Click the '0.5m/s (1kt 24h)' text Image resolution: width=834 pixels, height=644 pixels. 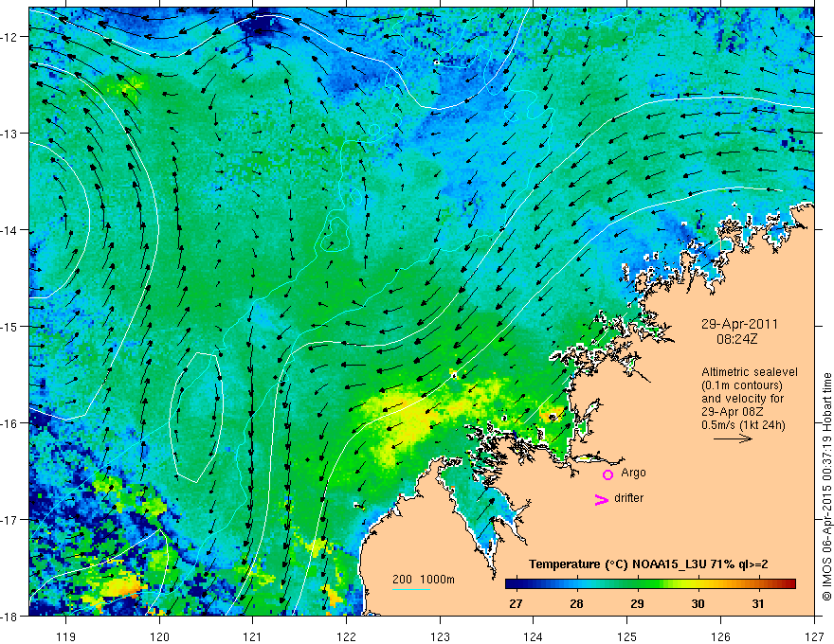[743, 425]
